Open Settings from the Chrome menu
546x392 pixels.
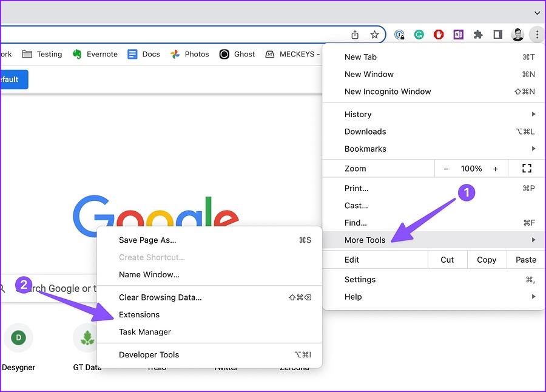tap(360, 279)
